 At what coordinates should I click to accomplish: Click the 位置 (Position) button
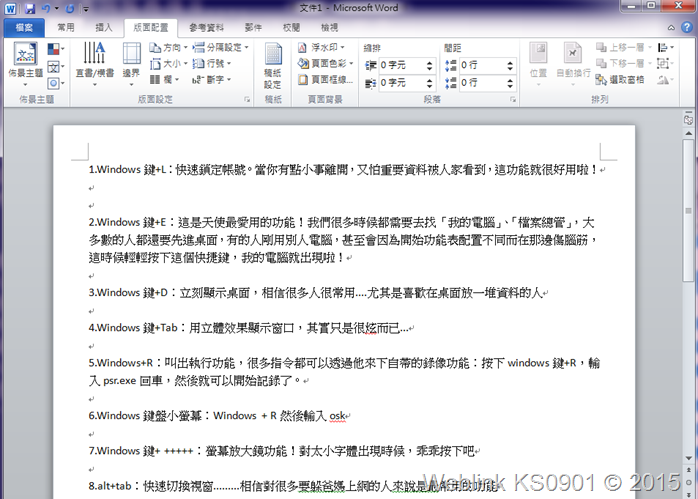(538, 65)
